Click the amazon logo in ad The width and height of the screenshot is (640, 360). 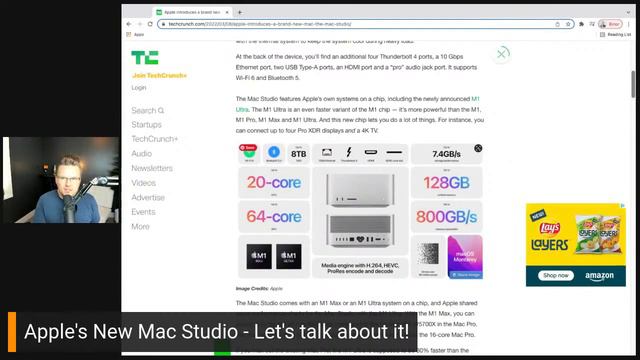[x=599, y=276]
